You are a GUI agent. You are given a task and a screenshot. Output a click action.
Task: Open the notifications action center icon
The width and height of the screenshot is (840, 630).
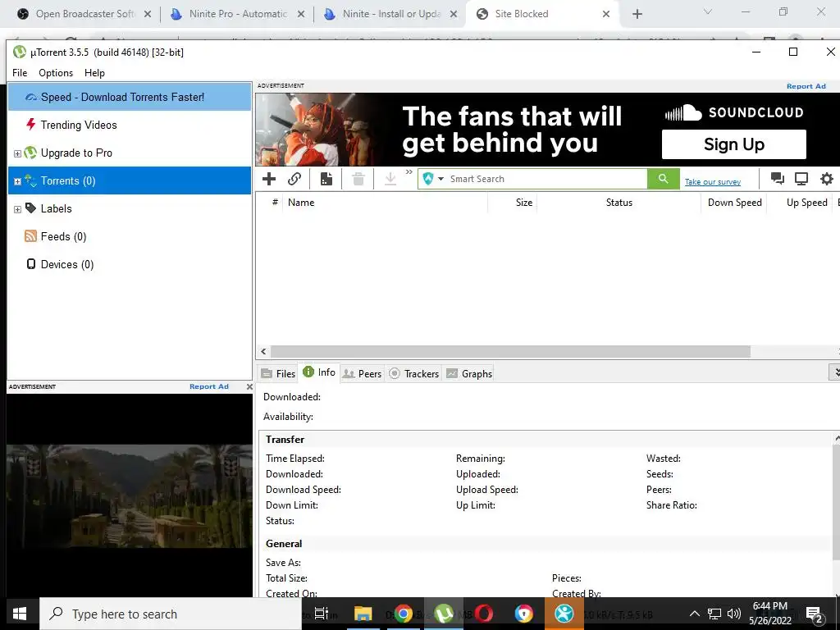pos(815,614)
